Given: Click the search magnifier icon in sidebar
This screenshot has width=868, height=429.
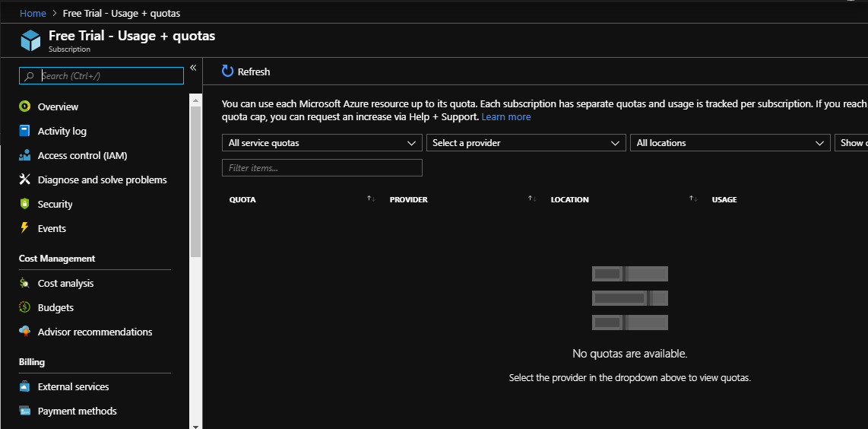Looking at the screenshot, I should point(30,76).
